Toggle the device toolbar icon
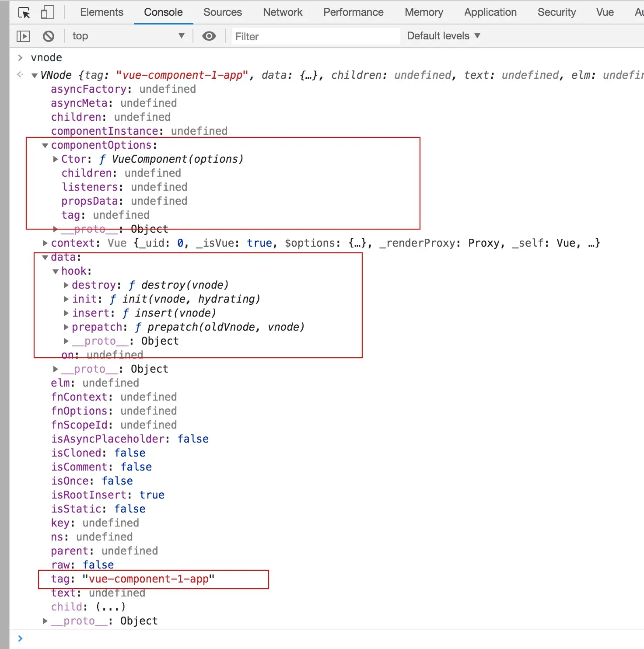Viewport: 644px width, 649px height. point(47,12)
